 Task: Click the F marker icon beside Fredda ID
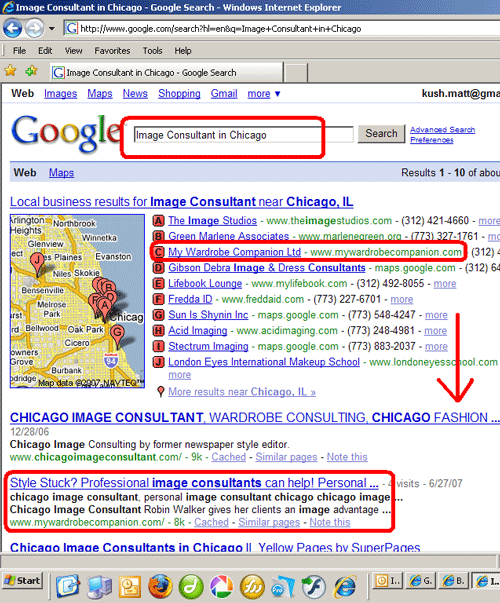tap(158, 299)
